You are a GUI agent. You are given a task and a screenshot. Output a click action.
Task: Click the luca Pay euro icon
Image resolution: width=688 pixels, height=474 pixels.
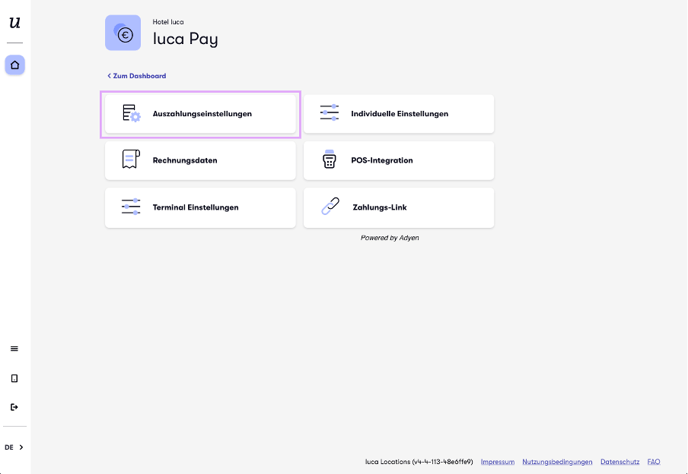point(123,33)
